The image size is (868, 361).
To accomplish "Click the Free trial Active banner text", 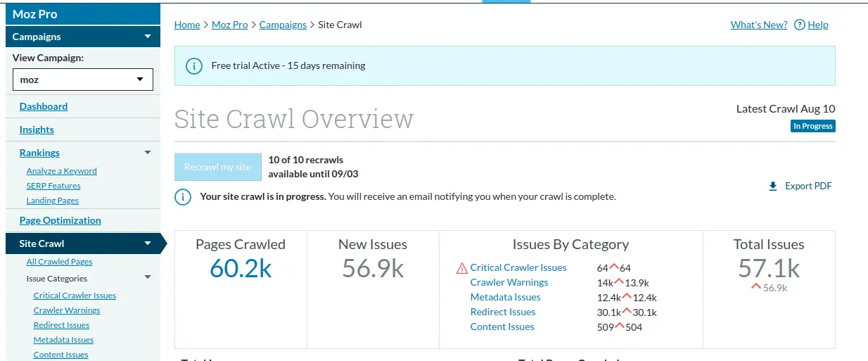I will pos(288,65).
